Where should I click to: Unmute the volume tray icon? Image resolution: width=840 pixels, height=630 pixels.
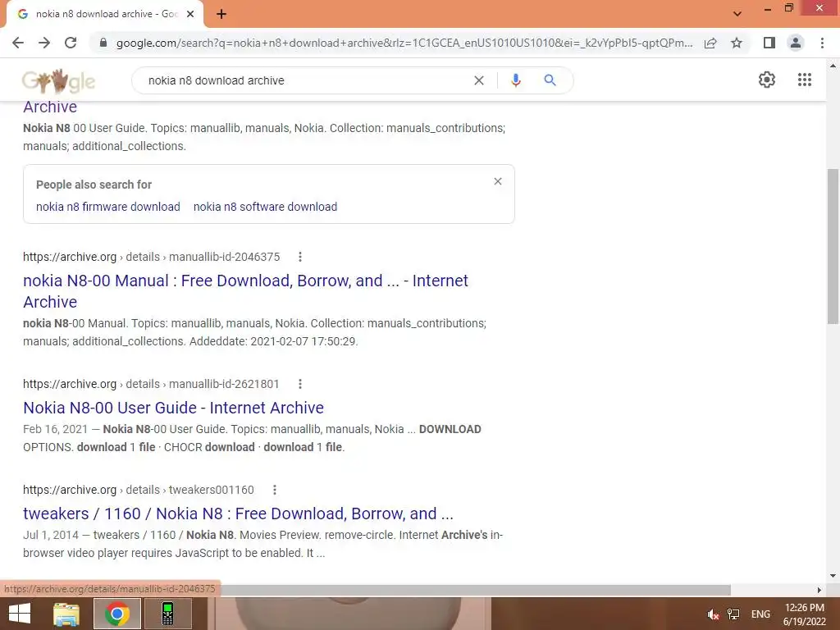pyautogui.click(x=713, y=614)
